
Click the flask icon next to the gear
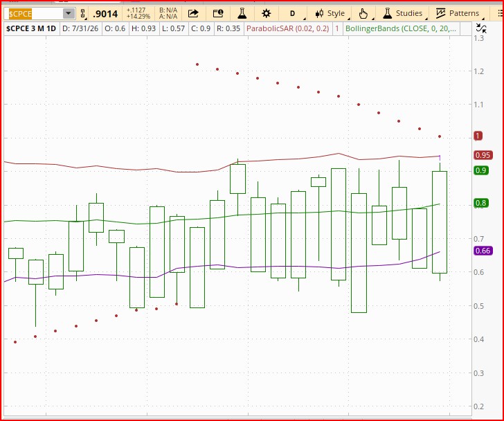242,13
